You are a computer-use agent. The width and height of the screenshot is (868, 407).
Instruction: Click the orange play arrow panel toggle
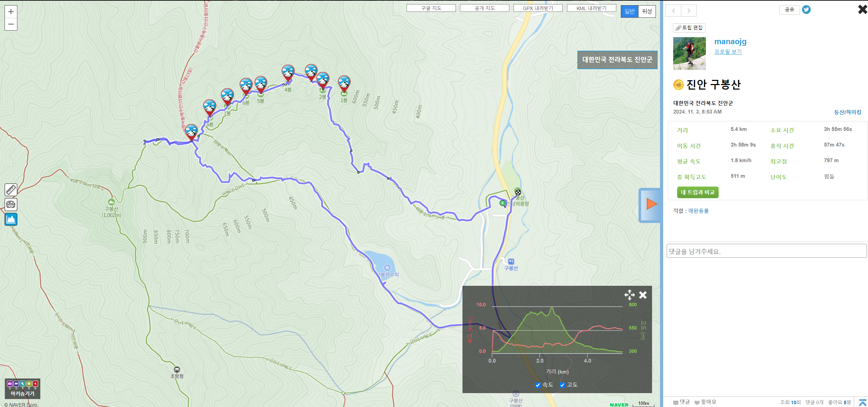point(651,204)
